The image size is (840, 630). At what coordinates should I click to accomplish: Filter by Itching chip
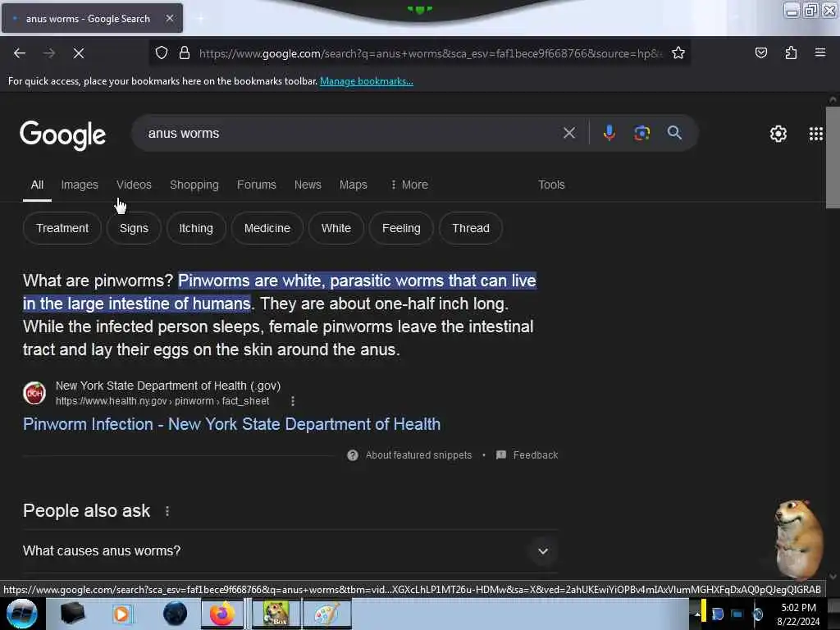(196, 228)
